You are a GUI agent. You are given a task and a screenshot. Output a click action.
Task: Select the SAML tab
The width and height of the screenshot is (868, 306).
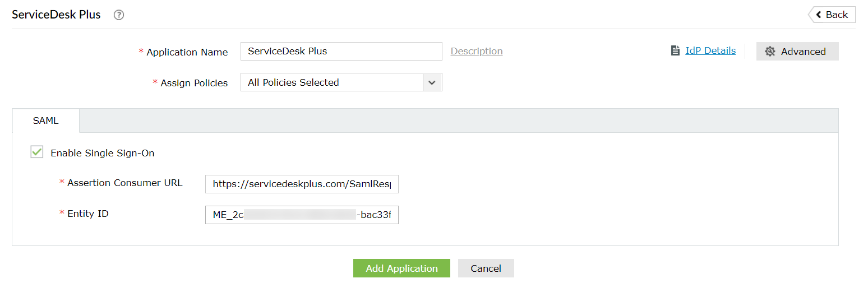pyautogui.click(x=45, y=120)
